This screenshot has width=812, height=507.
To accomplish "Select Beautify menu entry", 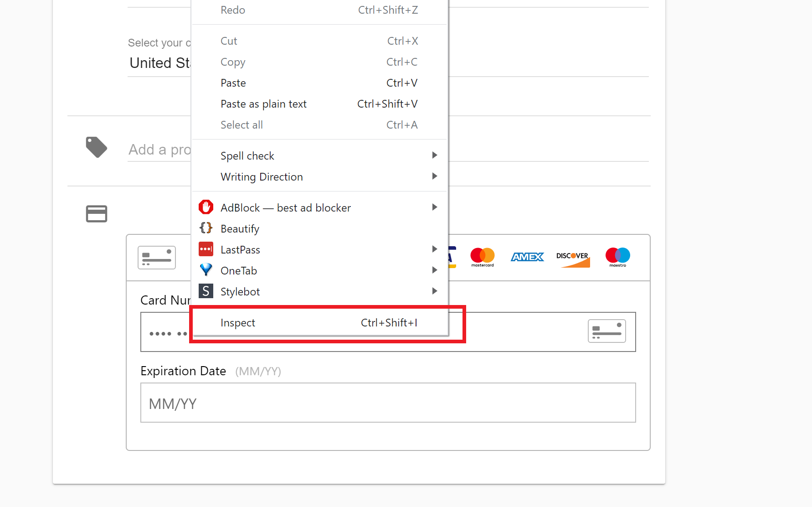I will tap(320, 228).
